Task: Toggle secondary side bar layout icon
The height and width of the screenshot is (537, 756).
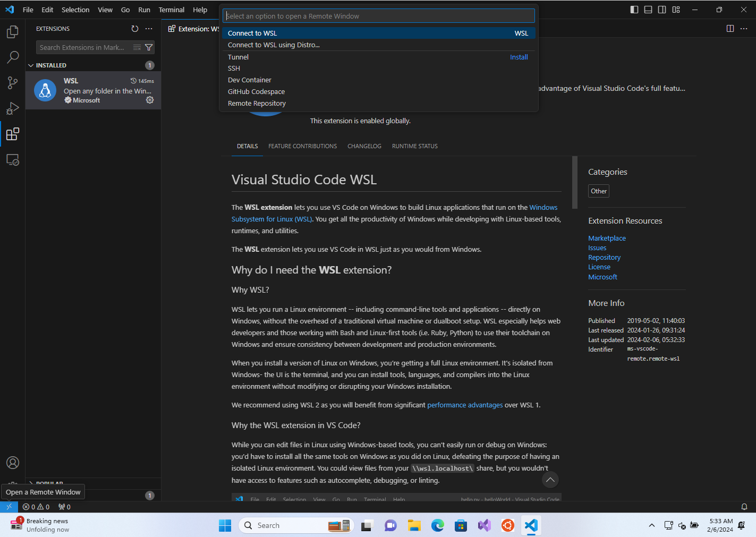Action: (x=662, y=10)
